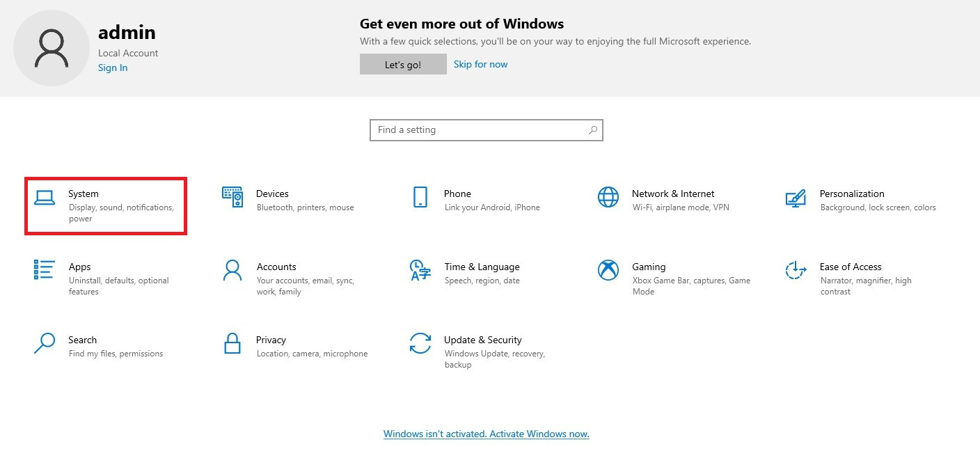Open Time & Language icon
980x472 pixels.
pyautogui.click(x=420, y=270)
